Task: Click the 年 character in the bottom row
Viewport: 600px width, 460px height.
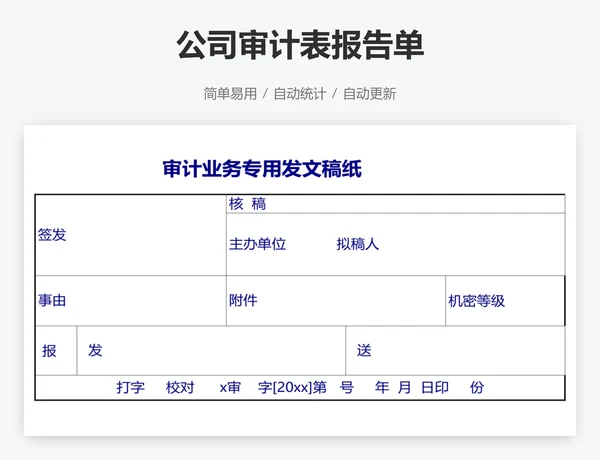Action: point(382,388)
